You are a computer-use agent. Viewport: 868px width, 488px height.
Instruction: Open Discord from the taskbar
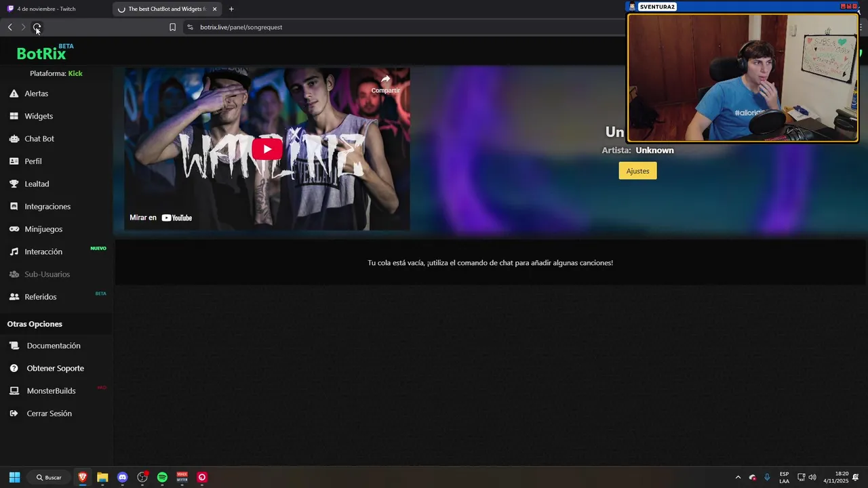[x=122, y=477]
